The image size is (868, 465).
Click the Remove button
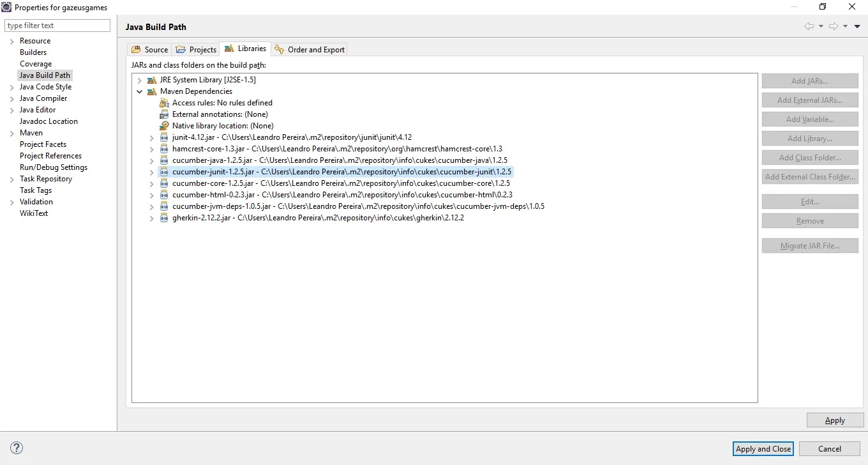point(810,221)
